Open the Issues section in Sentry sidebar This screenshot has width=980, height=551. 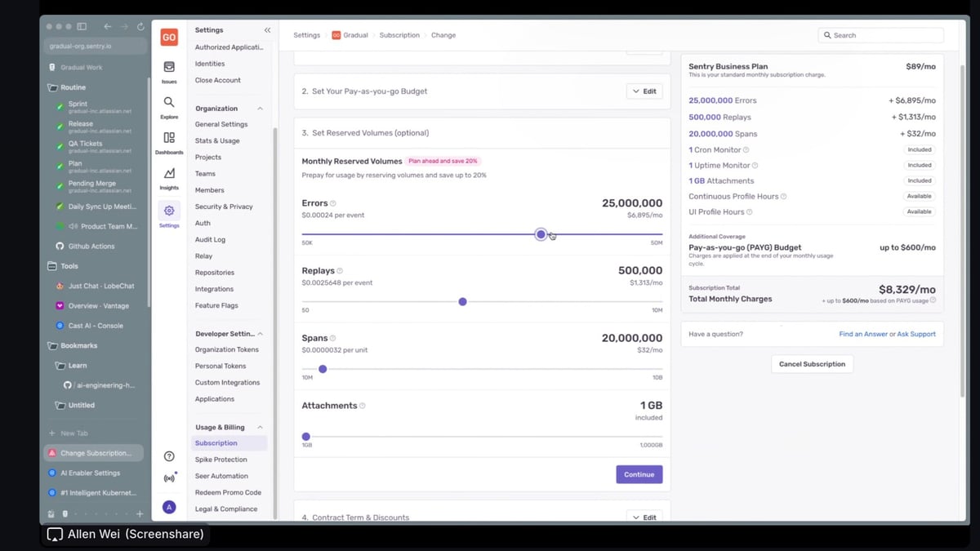[x=169, y=71]
